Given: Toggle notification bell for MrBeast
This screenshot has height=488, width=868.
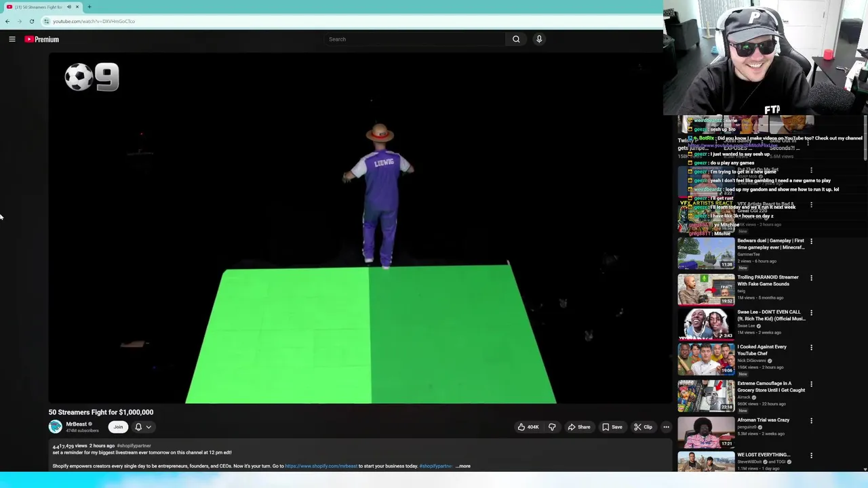Looking at the screenshot, I should 138,427.
